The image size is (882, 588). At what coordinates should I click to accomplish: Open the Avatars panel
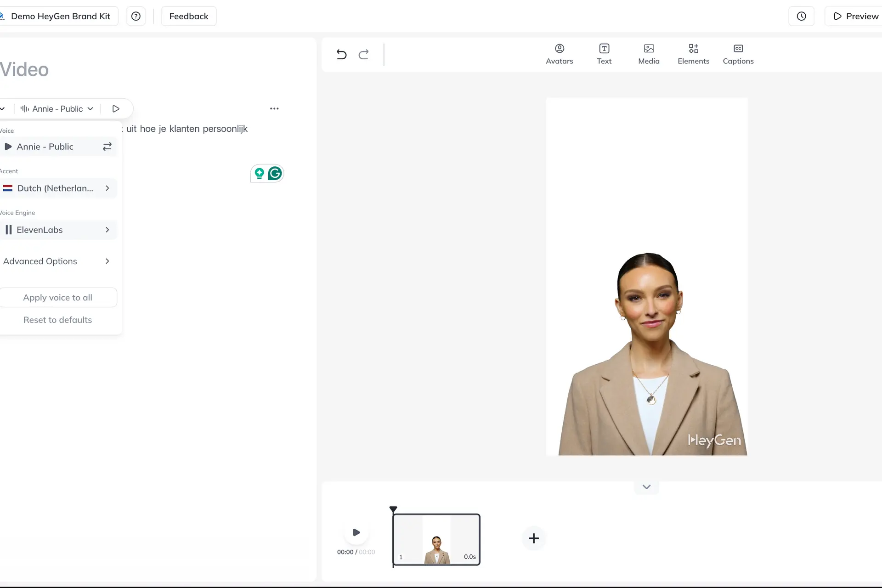tap(559, 54)
